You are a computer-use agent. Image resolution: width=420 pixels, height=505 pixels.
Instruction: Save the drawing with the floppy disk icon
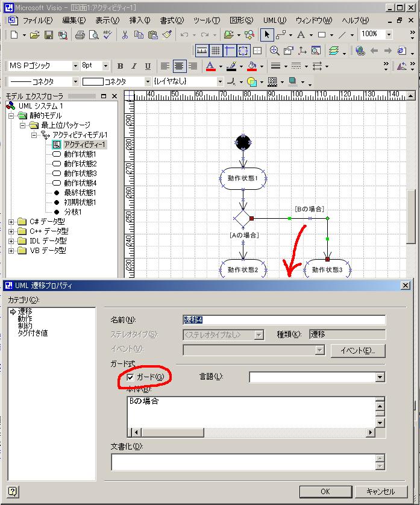(49, 35)
